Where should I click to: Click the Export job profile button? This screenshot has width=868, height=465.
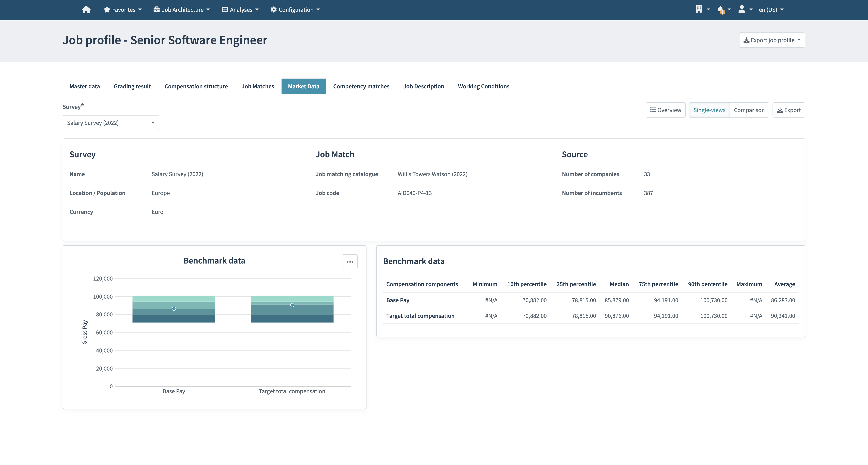772,40
